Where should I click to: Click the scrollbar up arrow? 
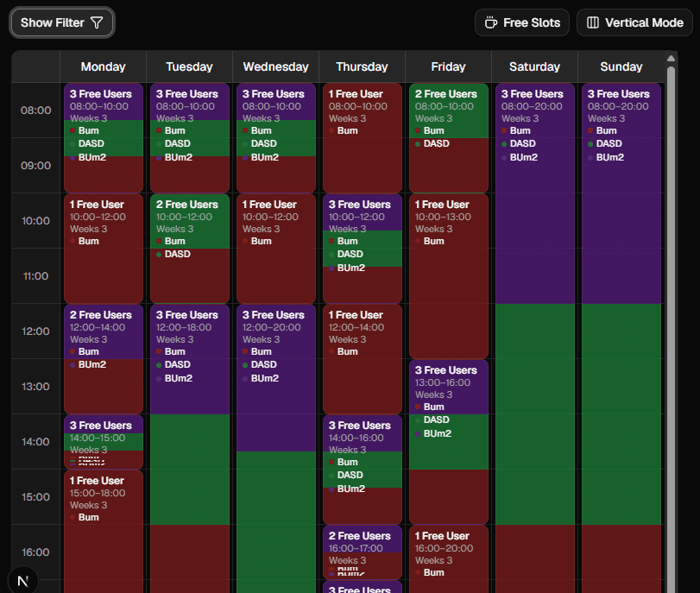coord(671,58)
